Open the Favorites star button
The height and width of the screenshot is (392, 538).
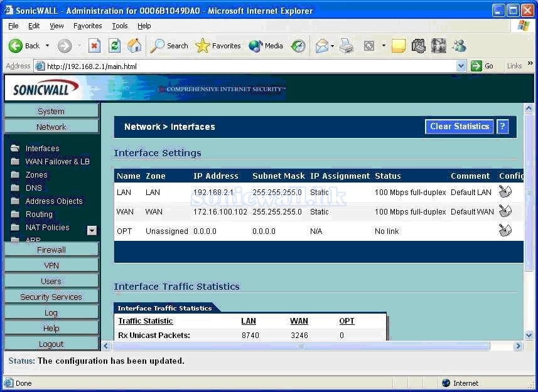(218, 46)
